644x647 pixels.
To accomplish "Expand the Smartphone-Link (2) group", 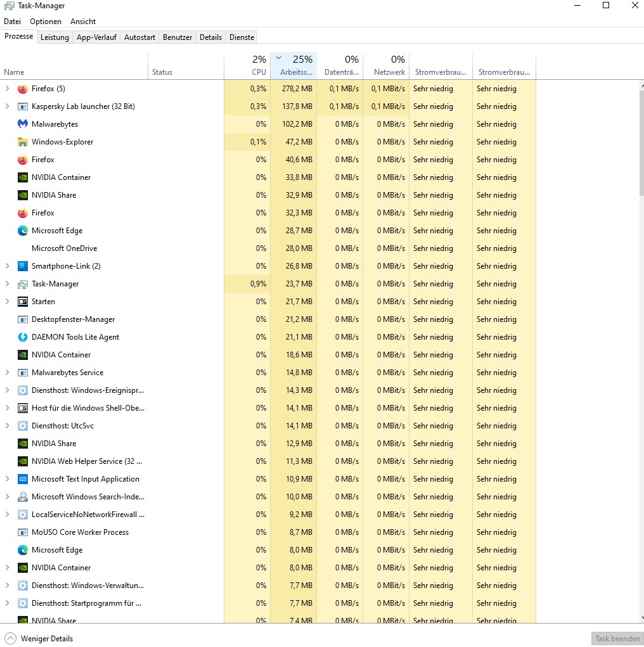I will click(7, 266).
